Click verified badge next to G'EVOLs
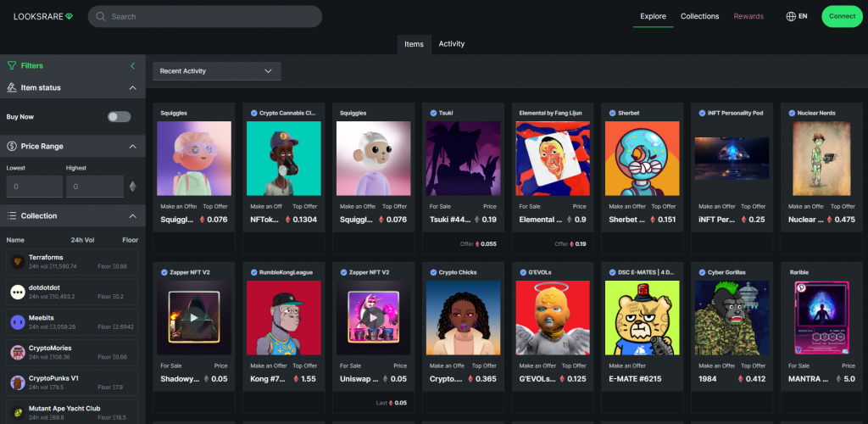868x424 pixels. pyautogui.click(x=523, y=272)
